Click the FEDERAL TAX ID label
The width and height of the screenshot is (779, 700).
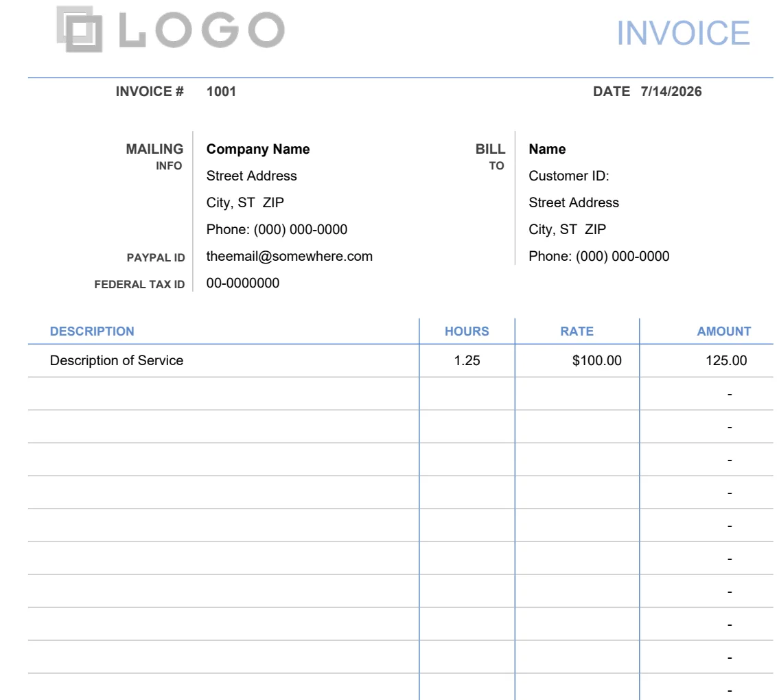point(139,285)
